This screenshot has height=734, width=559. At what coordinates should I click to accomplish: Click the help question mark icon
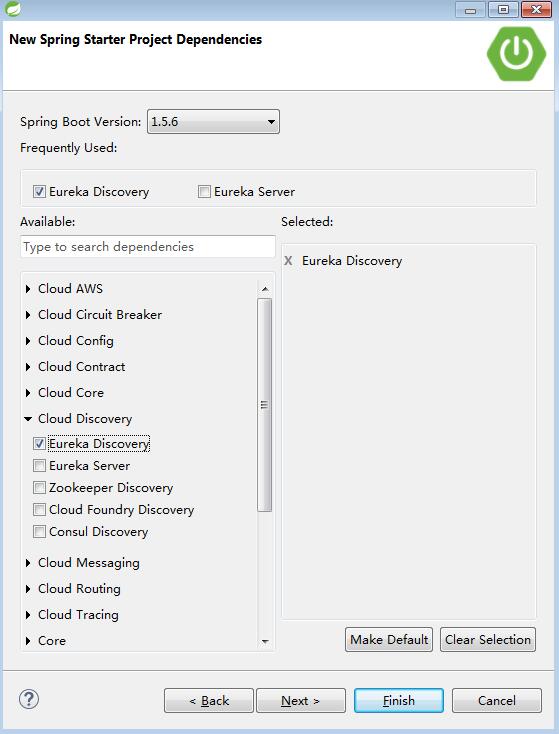pos(29,700)
